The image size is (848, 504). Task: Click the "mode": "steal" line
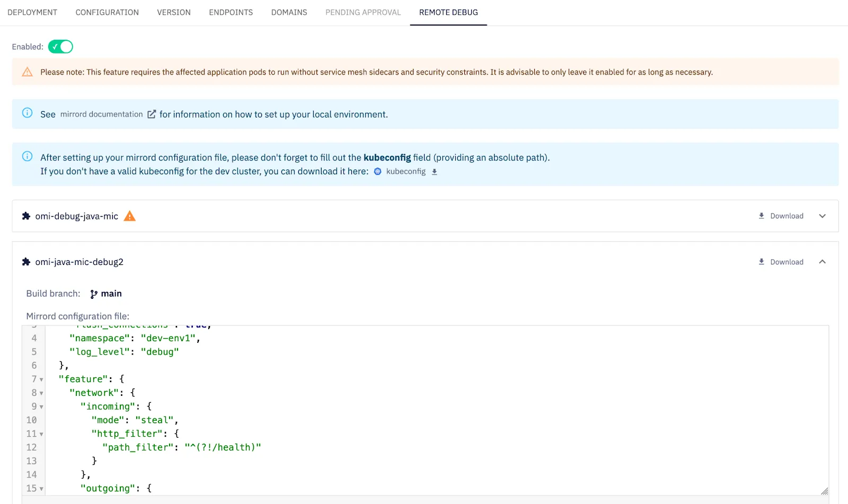[135, 420]
